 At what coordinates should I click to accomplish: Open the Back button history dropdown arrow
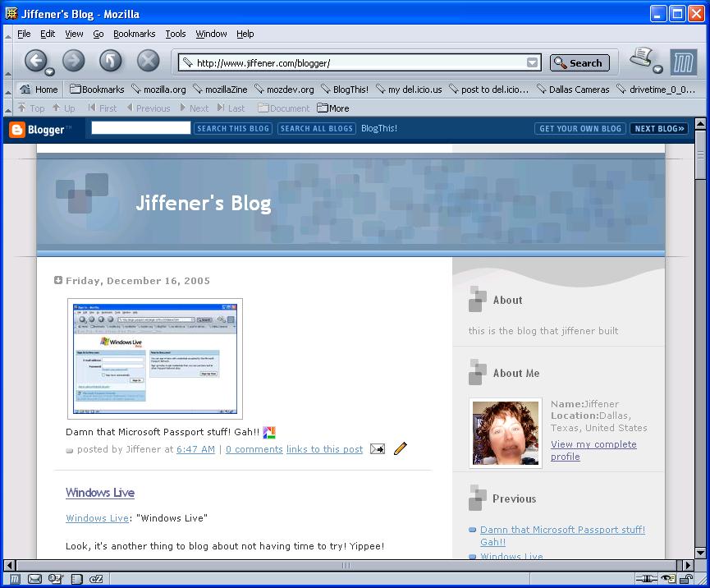coord(50,71)
